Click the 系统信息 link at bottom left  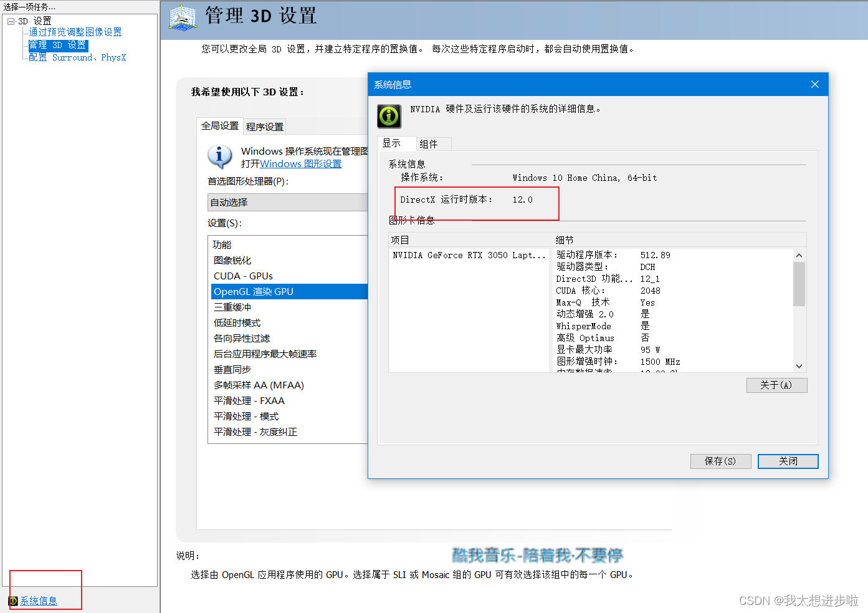point(39,601)
